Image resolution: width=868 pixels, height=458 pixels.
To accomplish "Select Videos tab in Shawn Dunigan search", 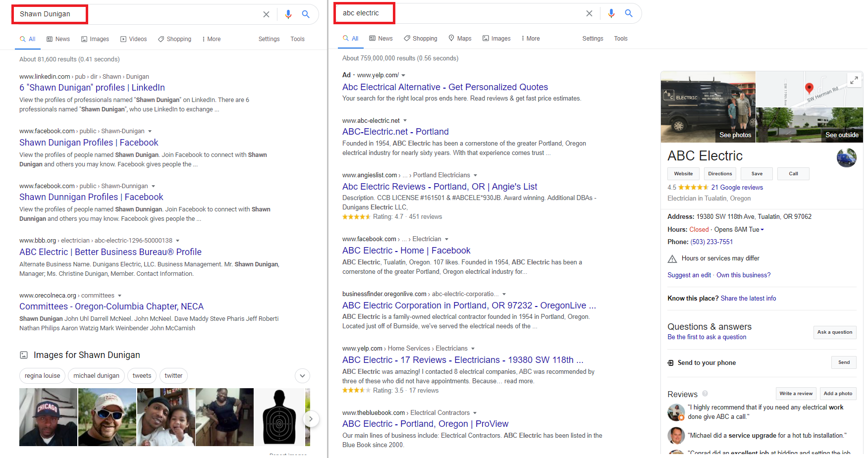I will click(x=133, y=39).
